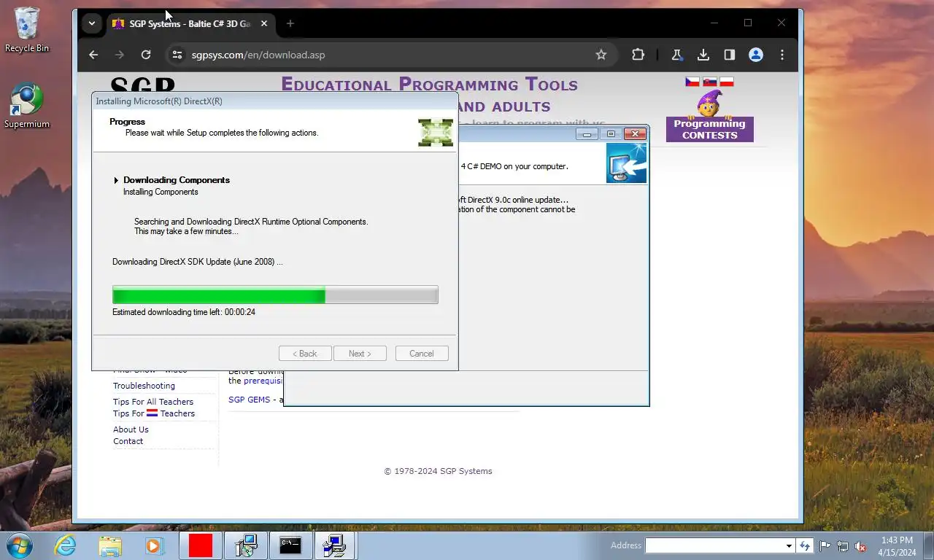Screen dimensions: 934x560
Task: Open the Programming CONTESTS banner
Action: [709, 129]
